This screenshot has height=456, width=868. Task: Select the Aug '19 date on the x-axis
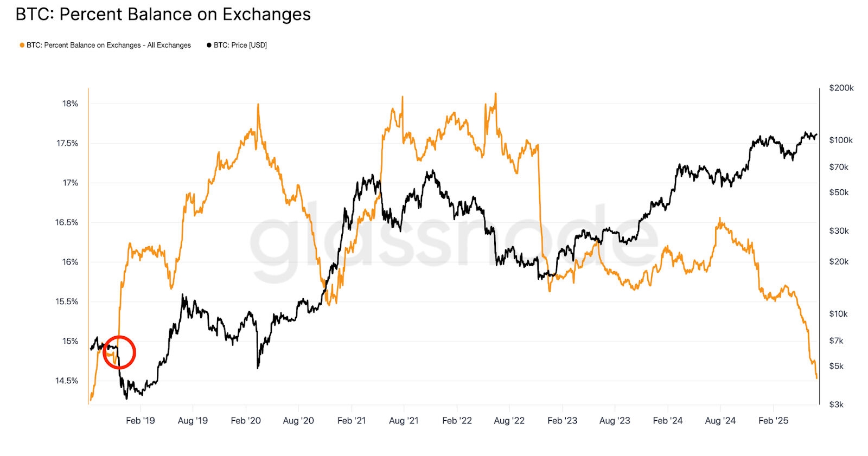pyautogui.click(x=193, y=420)
